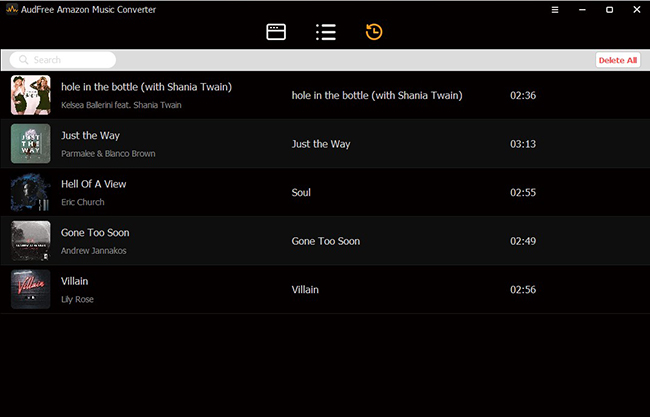Open Hell Of A View album thumbnail
650x417 pixels.
[30, 192]
